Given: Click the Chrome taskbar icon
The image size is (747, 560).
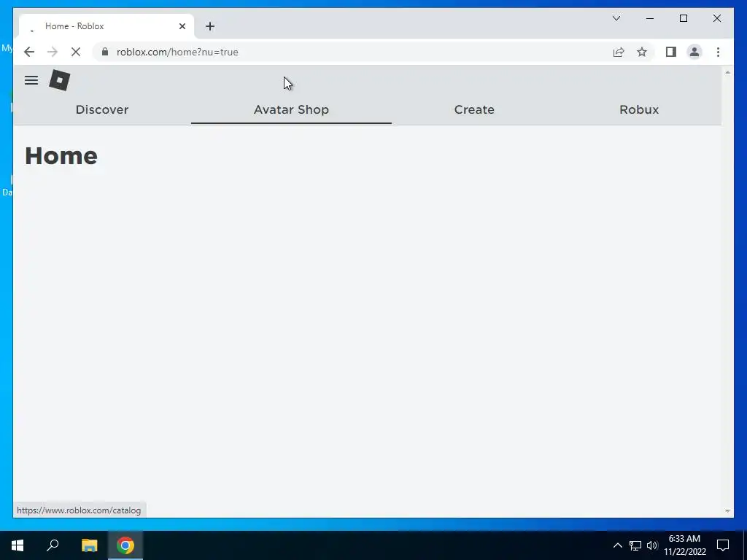Looking at the screenshot, I should [x=125, y=545].
